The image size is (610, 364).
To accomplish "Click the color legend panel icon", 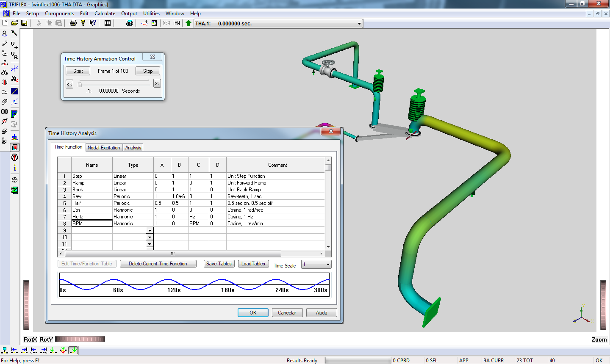I will (154, 23).
